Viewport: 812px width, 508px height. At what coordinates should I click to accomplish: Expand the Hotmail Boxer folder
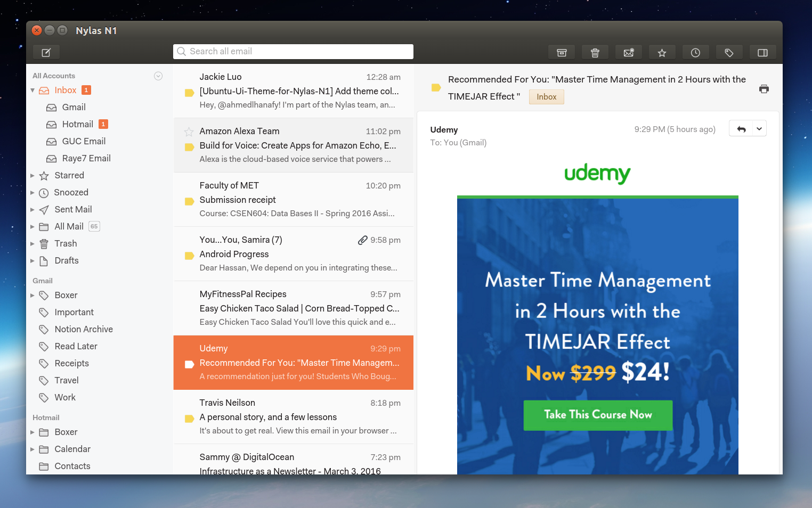33,432
